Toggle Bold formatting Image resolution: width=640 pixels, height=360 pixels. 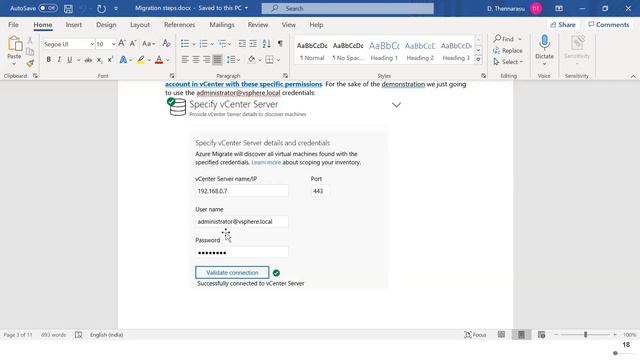pyautogui.click(x=49, y=60)
